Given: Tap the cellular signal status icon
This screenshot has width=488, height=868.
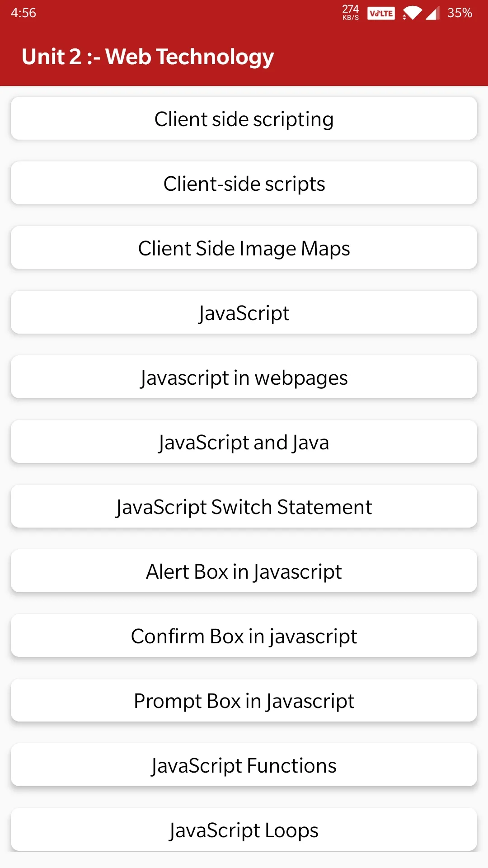Looking at the screenshot, I should coord(432,13).
